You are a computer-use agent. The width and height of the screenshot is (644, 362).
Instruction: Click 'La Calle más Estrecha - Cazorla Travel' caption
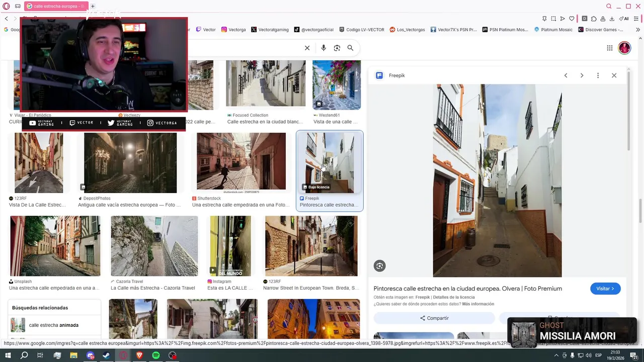[153, 288]
